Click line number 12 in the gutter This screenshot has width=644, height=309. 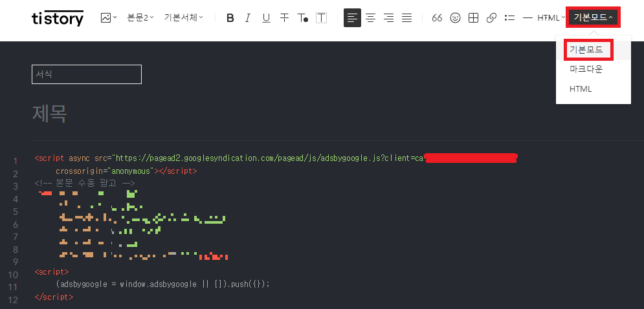(13, 300)
